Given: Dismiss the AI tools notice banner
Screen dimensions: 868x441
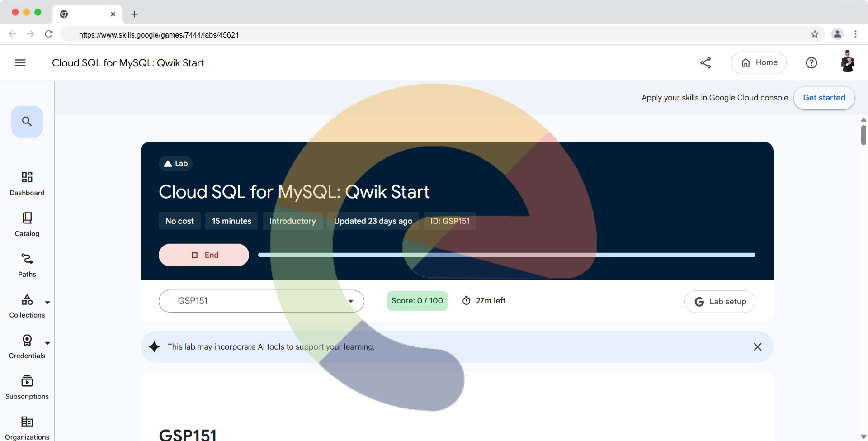Looking at the screenshot, I should coord(758,347).
